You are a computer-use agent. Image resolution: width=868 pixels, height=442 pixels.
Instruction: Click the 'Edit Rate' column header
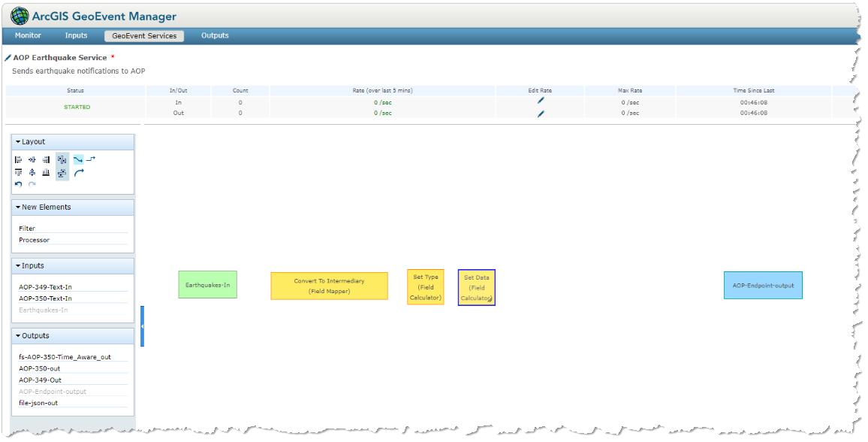(540, 90)
